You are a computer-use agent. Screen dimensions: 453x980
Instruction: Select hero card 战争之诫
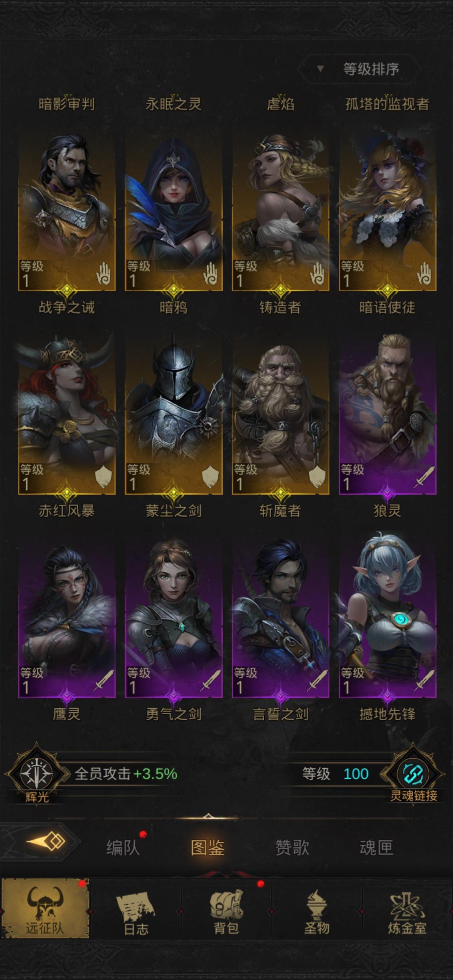coord(66,211)
